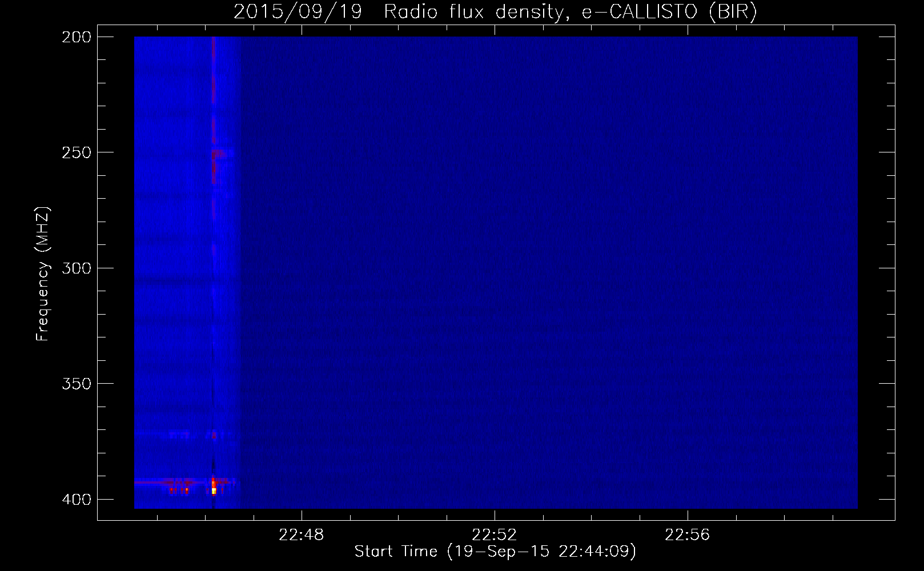Click the 350 frequency tick label
Viewport: 924px width, 571px height.
77,384
